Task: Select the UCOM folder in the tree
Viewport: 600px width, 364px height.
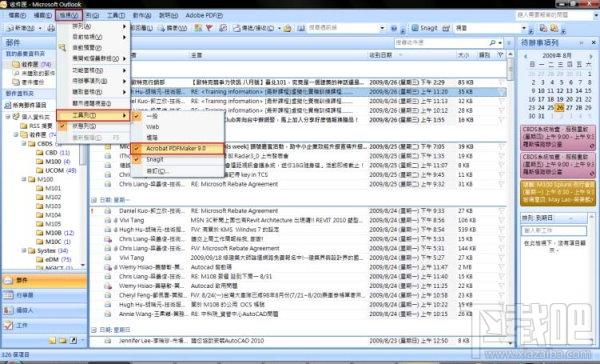Action: pyautogui.click(x=55, y=170)
